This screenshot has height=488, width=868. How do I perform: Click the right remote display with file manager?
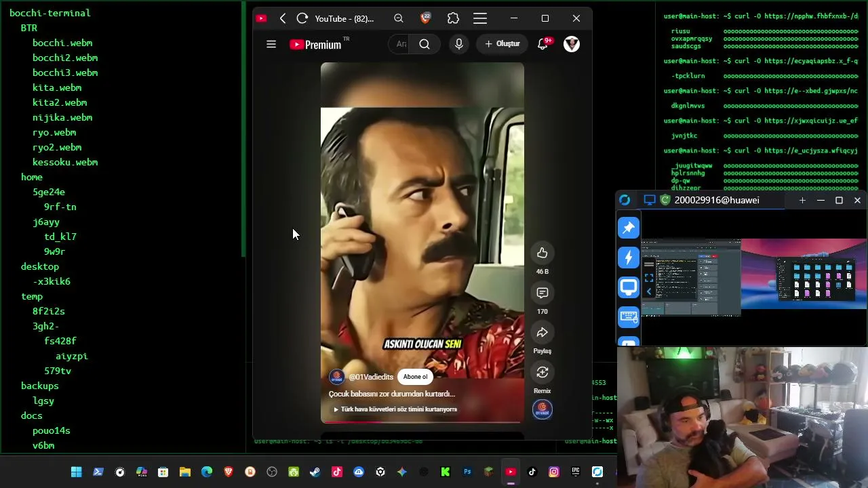point(804,274)
